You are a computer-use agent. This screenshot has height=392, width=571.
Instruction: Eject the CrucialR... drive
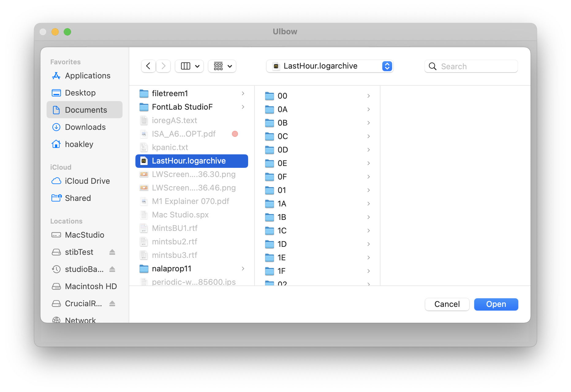point(112,303)
